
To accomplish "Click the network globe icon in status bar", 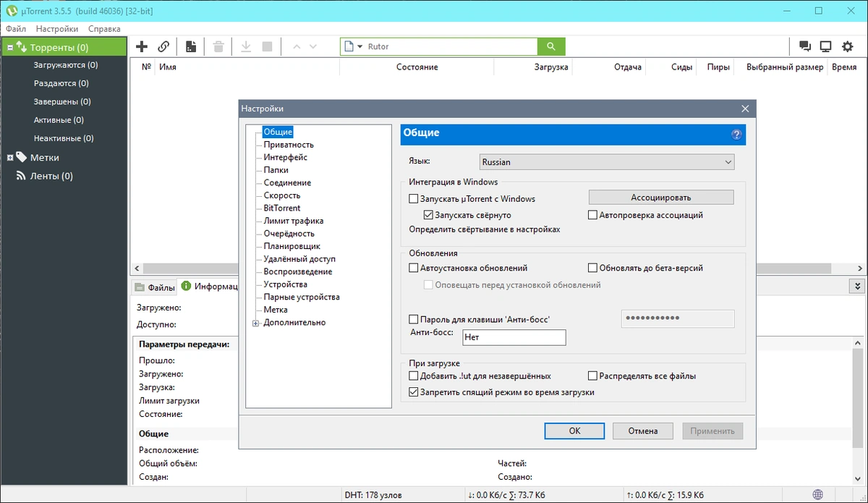I will pos(817,494).
